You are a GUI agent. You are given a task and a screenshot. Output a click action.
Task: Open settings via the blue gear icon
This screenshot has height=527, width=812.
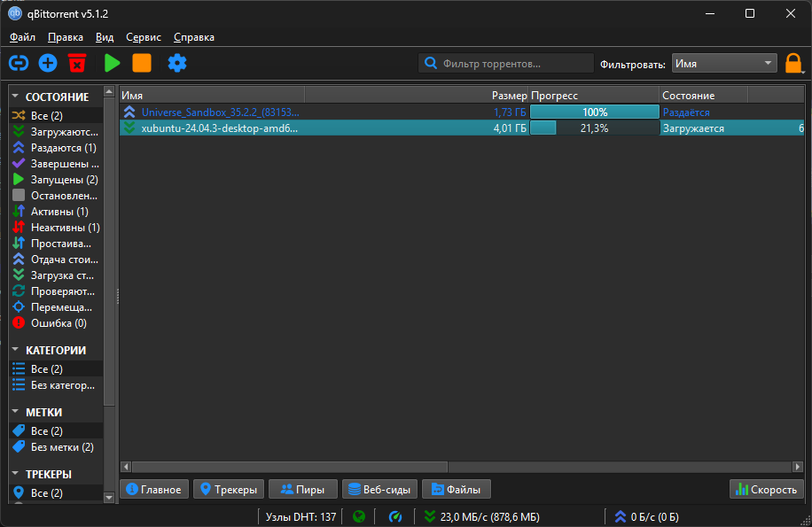click(x=176, y=63)
